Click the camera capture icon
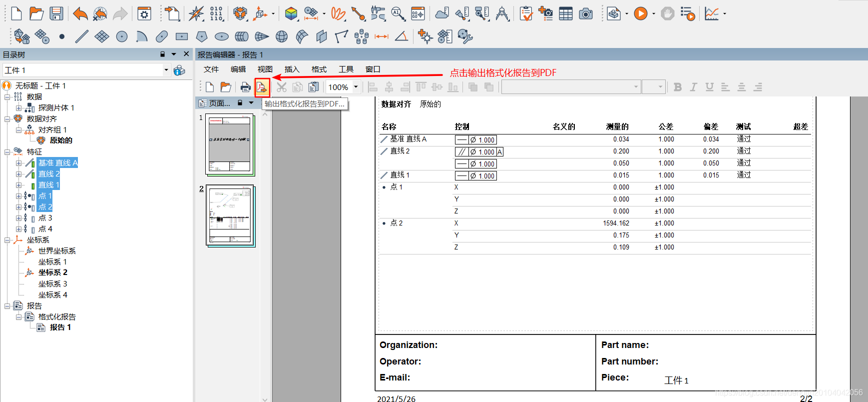Image resolution: width=868 pixels, height=402 pixels. [586, 13]
